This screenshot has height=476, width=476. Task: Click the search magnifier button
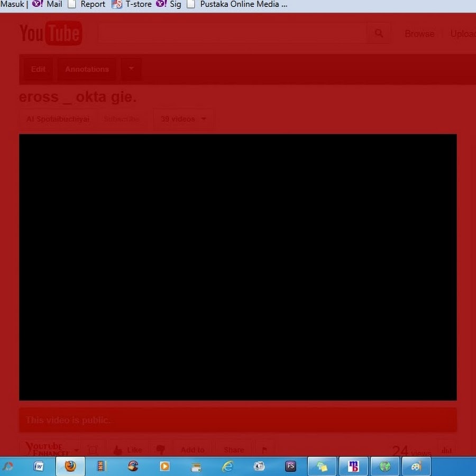coord(379,33)
